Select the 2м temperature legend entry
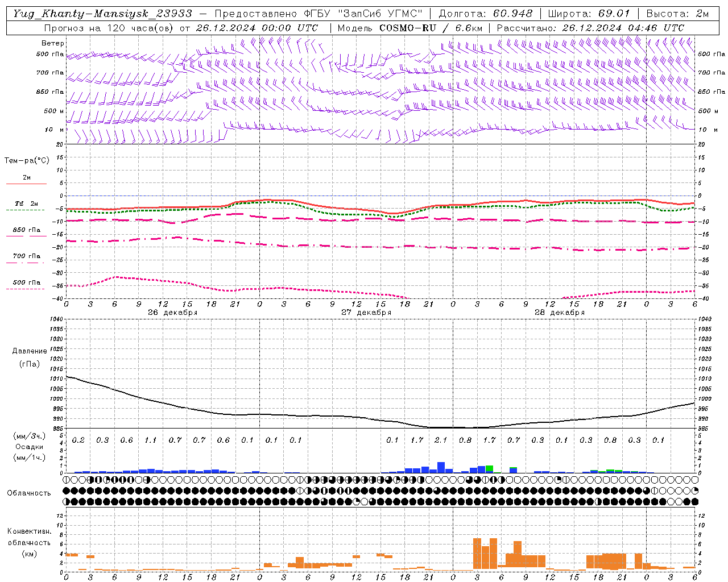The image size is (728, 582). [x=26, y=177]
